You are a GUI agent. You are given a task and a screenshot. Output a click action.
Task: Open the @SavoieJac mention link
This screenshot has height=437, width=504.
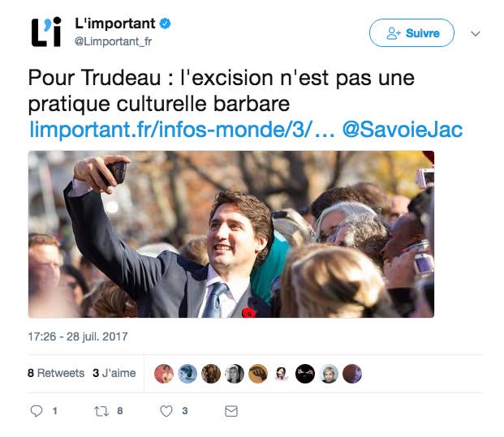tap(403, 130)
